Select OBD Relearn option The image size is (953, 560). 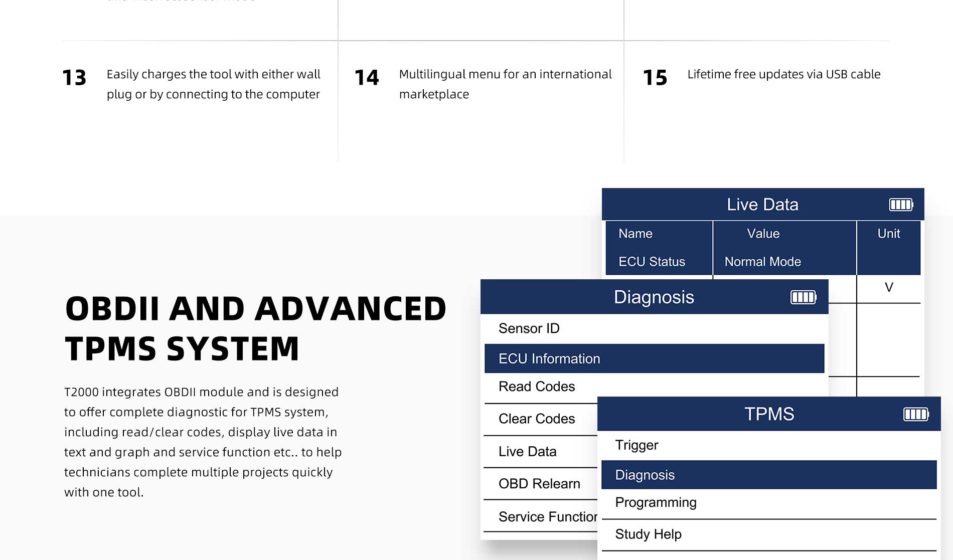click(539, 484)
